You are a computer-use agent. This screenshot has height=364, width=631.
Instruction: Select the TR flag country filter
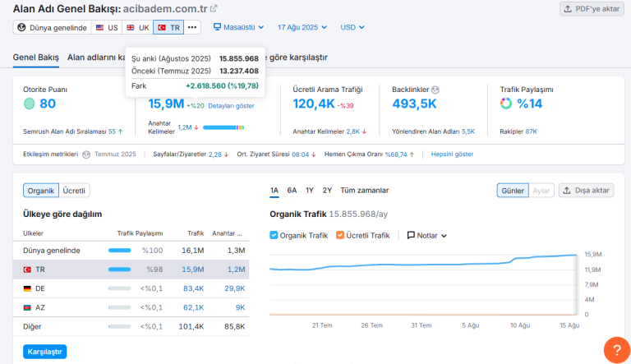tap(168, 27)
